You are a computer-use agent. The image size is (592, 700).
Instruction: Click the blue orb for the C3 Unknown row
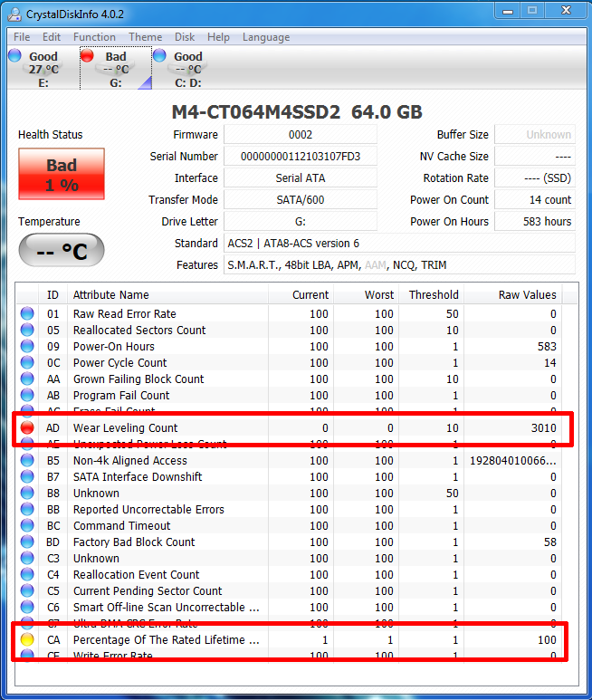point(27,558)
